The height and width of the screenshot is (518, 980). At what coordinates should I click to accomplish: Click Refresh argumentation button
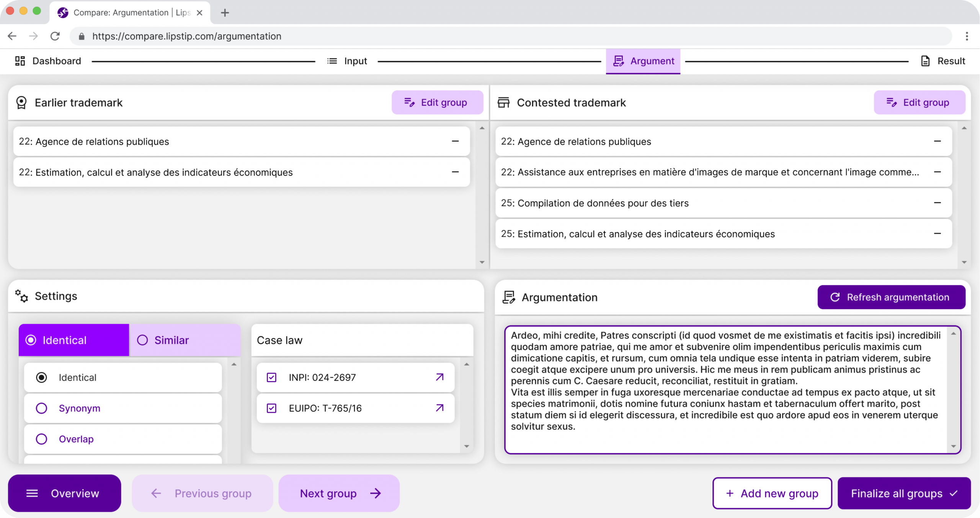(891, 297)
